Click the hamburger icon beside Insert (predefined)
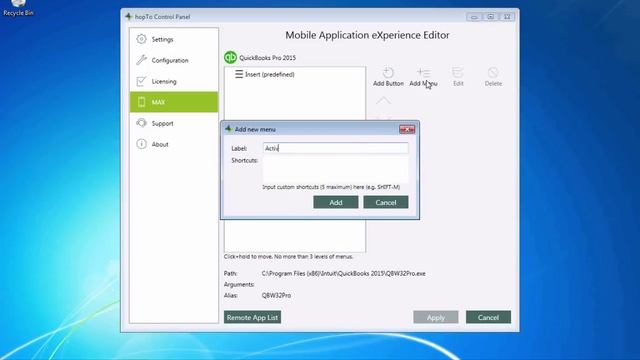This screenshot has height=360, width=640. coord(239,74)
